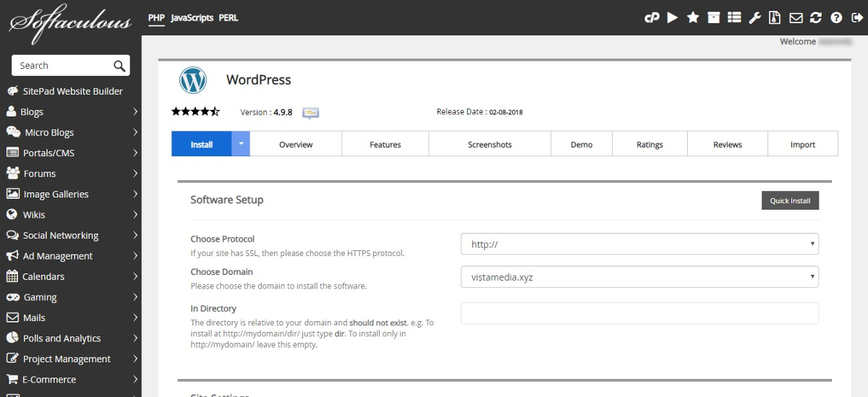This screenshot has width=868, height=397.
Task: Open the Choose Domain dropdown
Action: [639, 277]
